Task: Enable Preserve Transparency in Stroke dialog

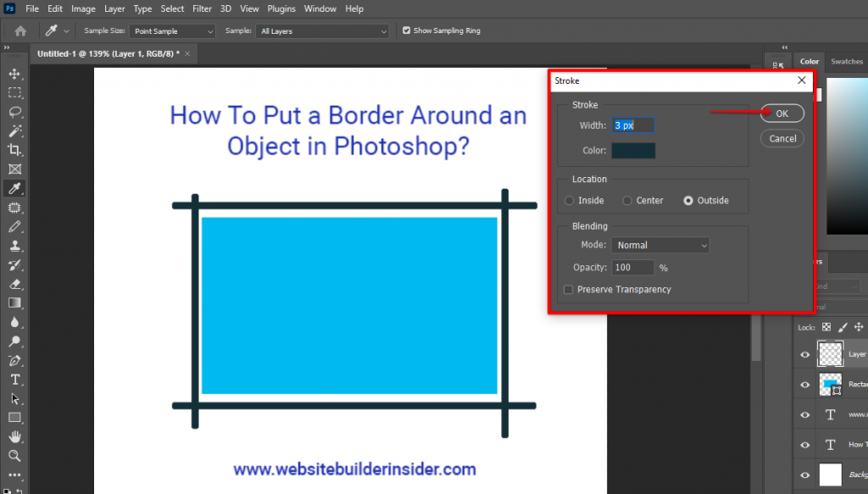Action: click(568, 289)
